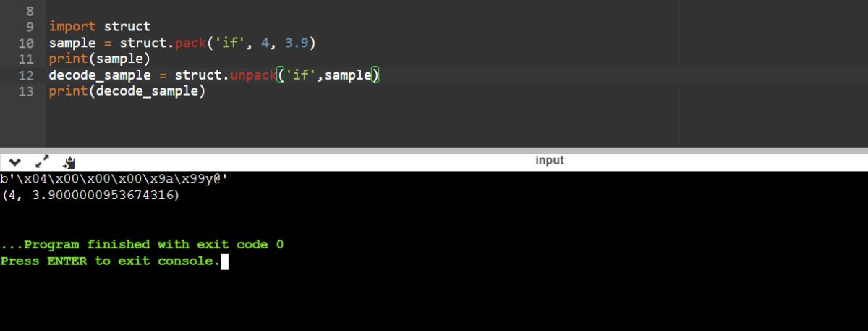Click line number 11 in the gutter
Viewport: 868px width, 331px height.
point(26,59)
